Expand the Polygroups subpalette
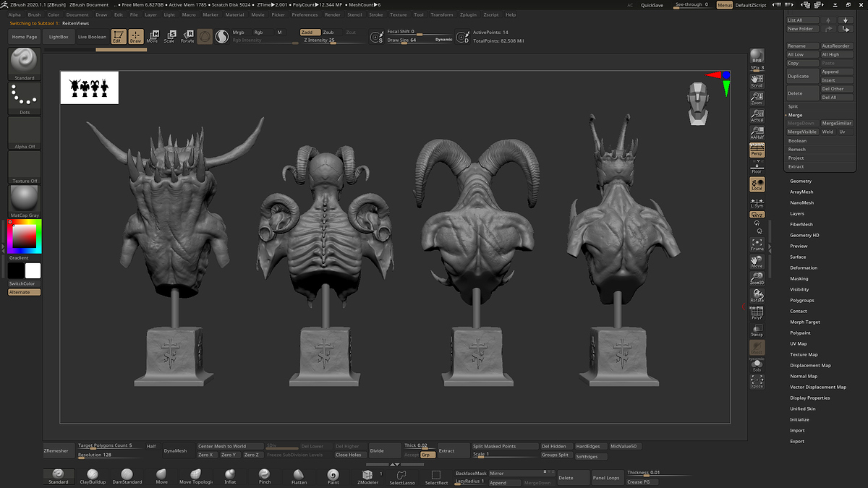The width and height of the screenshot is (868, 488). (x=801, y=300)
